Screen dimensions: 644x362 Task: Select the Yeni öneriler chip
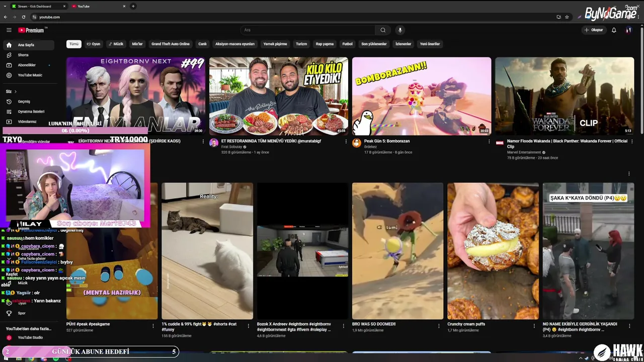[x=430, y=44]
